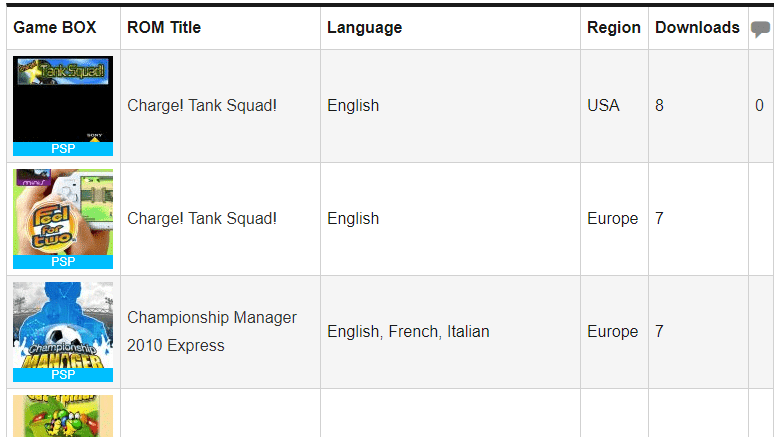Click the partially visible fourth row box art

click(63, 416)
